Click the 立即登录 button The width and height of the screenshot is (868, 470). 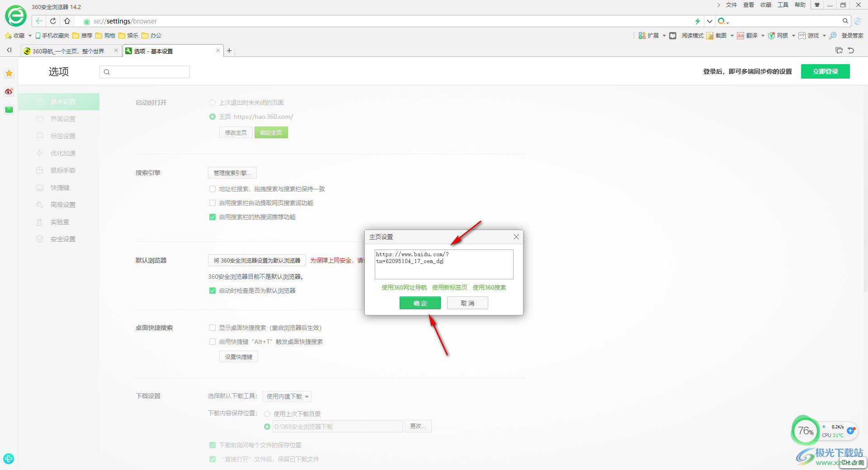coord(825,71)
